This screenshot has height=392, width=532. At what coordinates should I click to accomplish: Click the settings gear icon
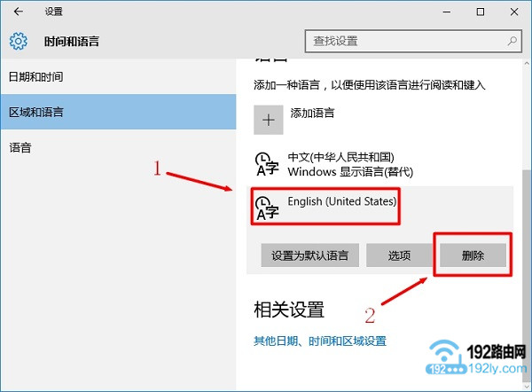tap(19, 41)
